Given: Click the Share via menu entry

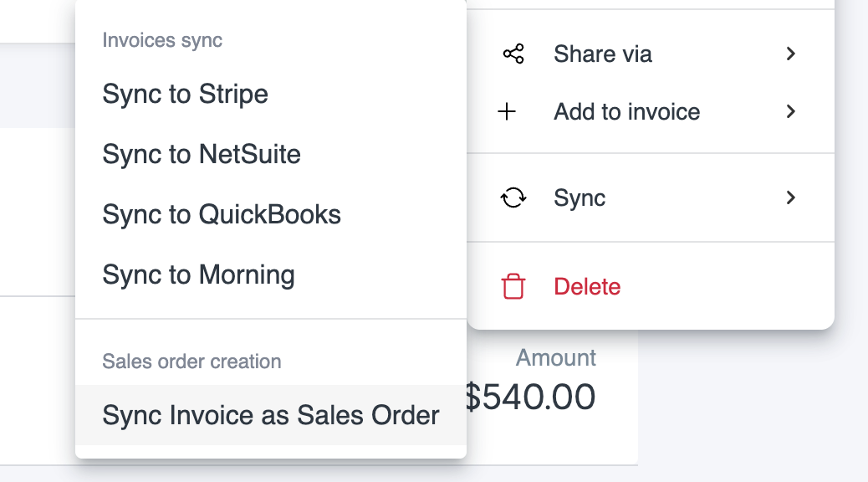Looking at the screenshot, I should [x=601, y=54].
